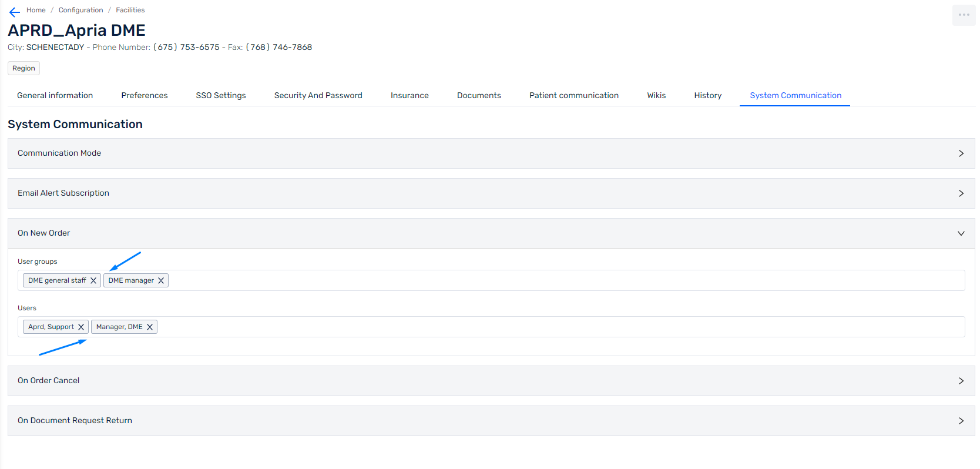The width and height of the screenshot is (980, 469).
Task: Click the Region tag button
Action: (x=24, y=68)
